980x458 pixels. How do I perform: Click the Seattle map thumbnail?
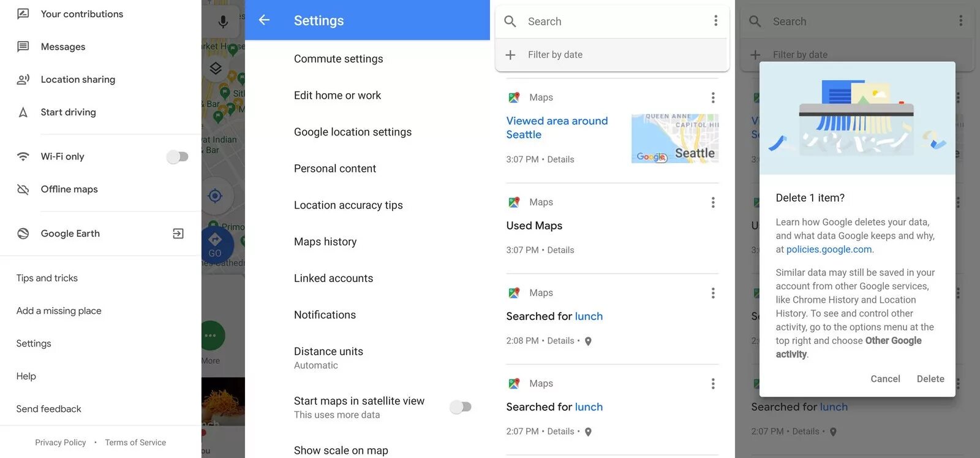tap(674, 139)
